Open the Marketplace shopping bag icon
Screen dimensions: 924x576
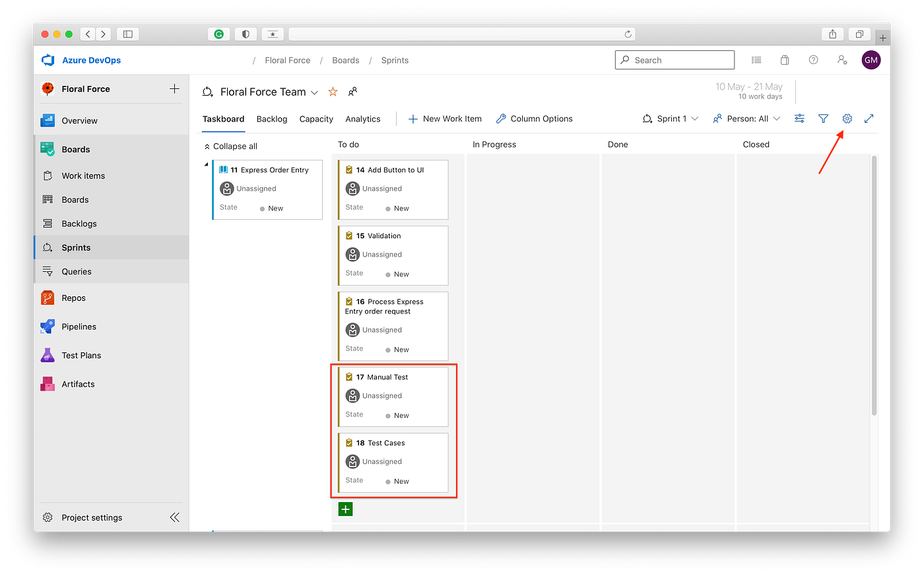click(x=784, y=59)
